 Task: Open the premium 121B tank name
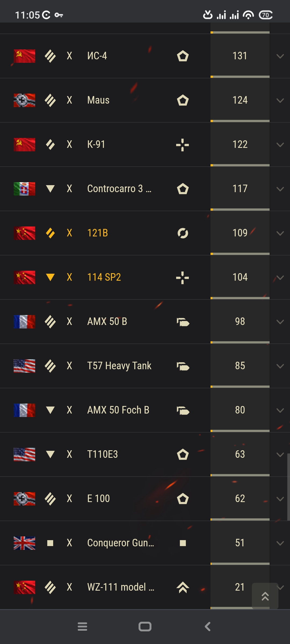[x=97, y=233]
